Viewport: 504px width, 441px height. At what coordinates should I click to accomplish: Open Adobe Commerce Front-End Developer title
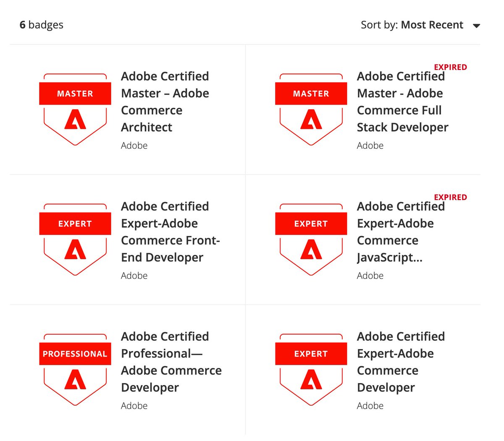tap(171, 232)
